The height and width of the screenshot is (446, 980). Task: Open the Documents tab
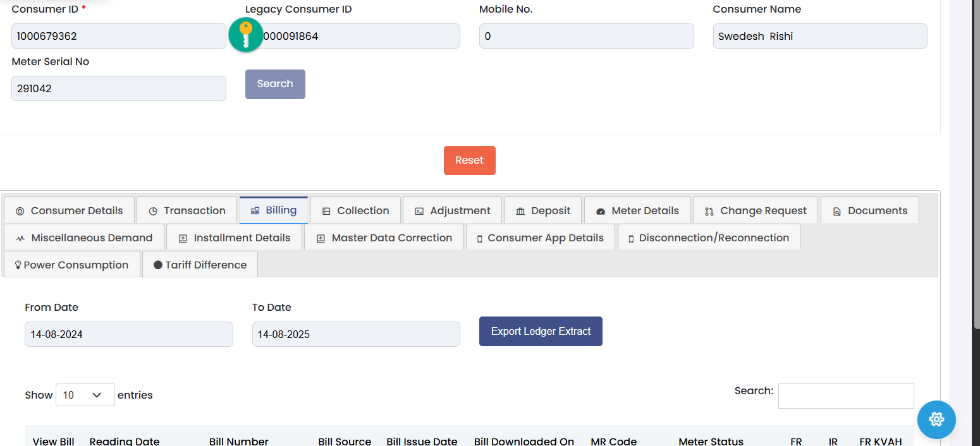point(870,210)
